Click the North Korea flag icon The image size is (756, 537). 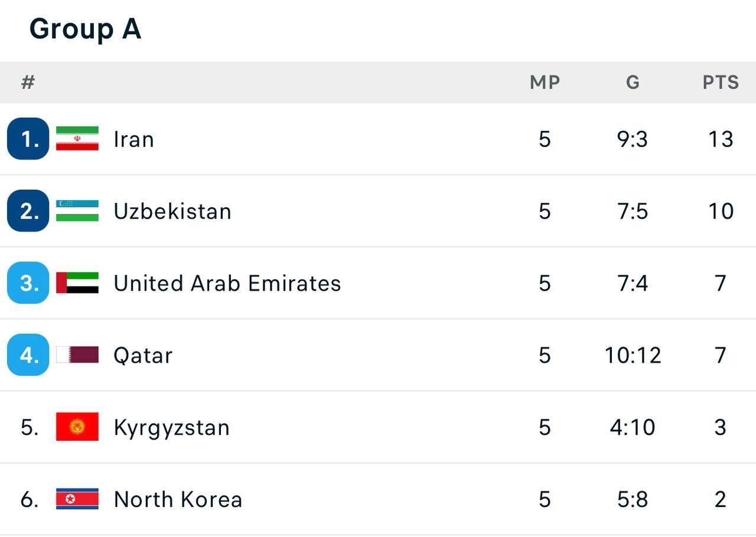click(77, 499)
